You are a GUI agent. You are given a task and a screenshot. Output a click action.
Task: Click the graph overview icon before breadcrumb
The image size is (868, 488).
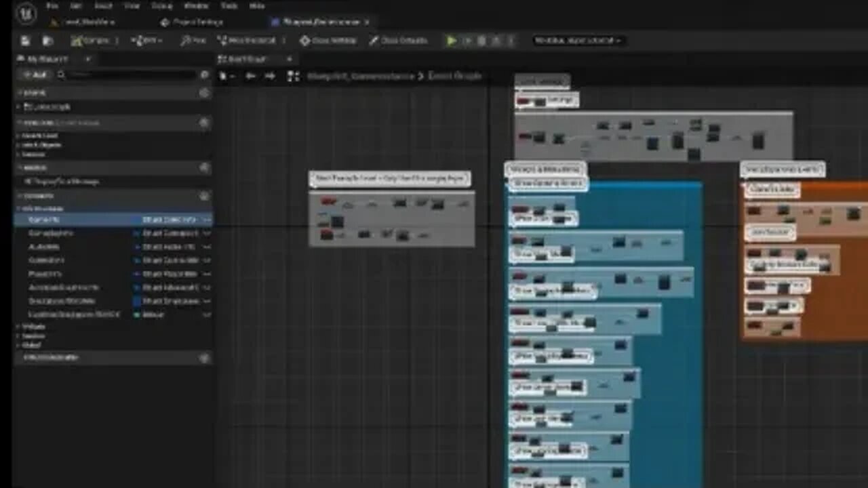[294, 77]
